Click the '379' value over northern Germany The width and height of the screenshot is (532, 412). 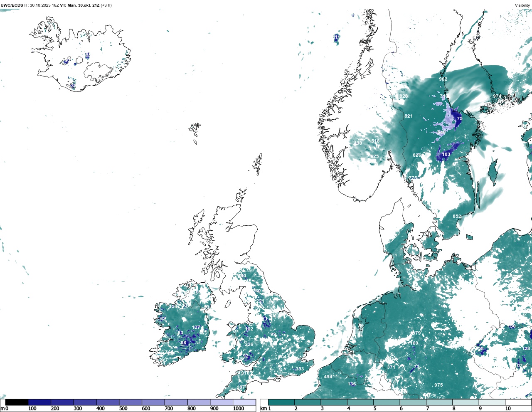coord(416,333)
